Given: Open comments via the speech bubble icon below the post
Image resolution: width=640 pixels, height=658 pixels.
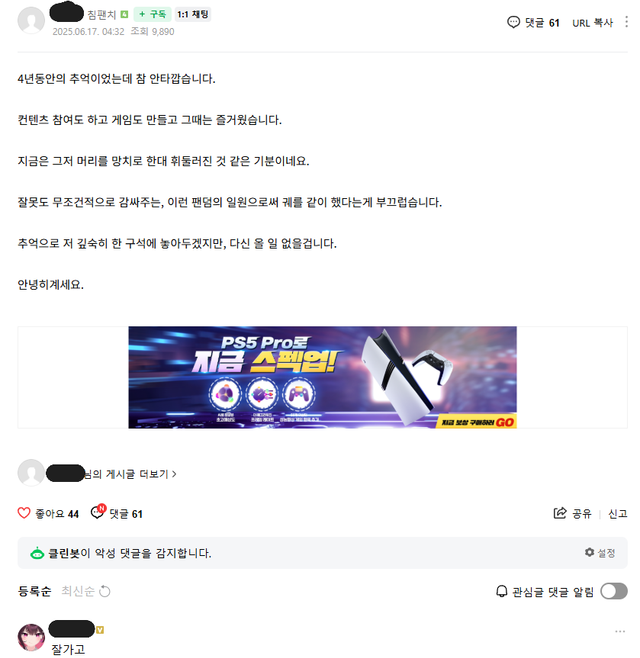Looking at the screenshot, I should pos(97,512).
